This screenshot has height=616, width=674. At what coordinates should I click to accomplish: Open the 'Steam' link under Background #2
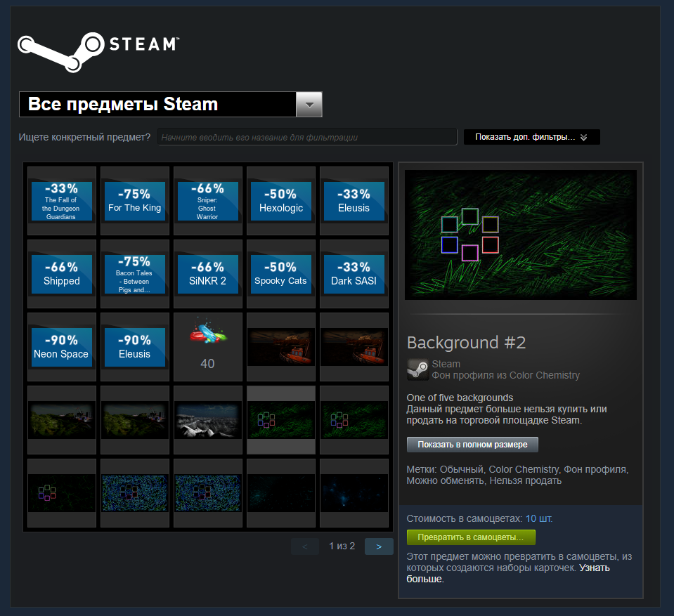pos(446,364)
